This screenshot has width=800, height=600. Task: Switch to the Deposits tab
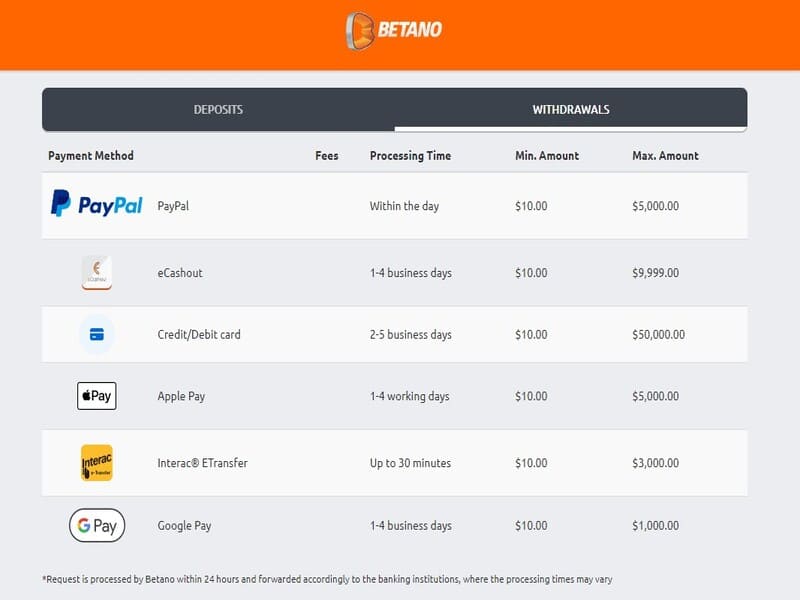[218, 110]
